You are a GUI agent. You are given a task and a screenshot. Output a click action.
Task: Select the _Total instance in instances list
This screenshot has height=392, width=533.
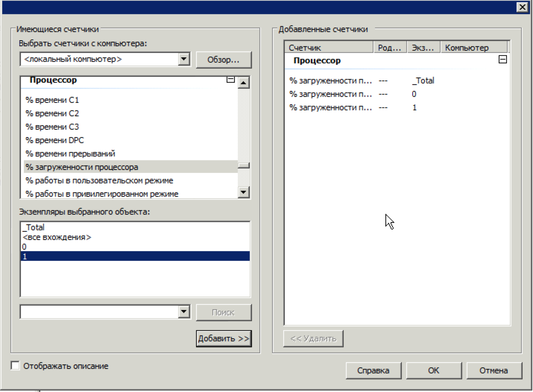[34, 227]
